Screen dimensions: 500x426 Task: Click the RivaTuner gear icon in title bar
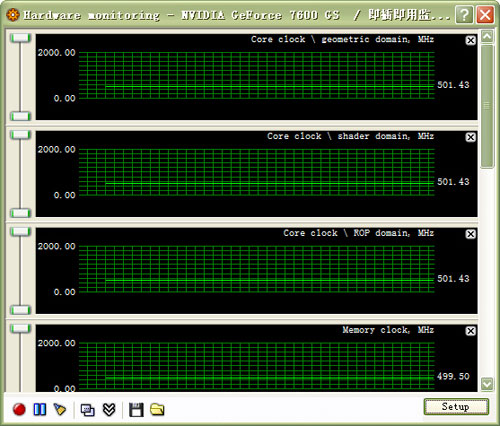coord(13,15)
